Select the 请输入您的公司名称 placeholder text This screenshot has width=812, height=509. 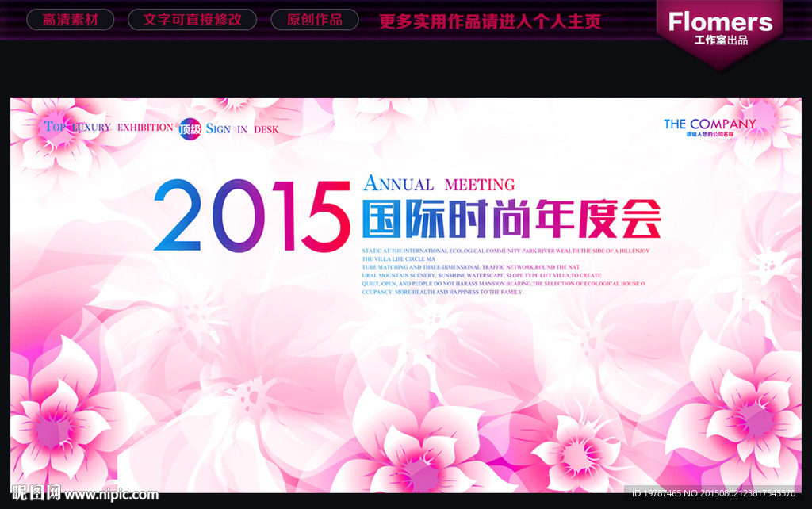click(710, 134)
